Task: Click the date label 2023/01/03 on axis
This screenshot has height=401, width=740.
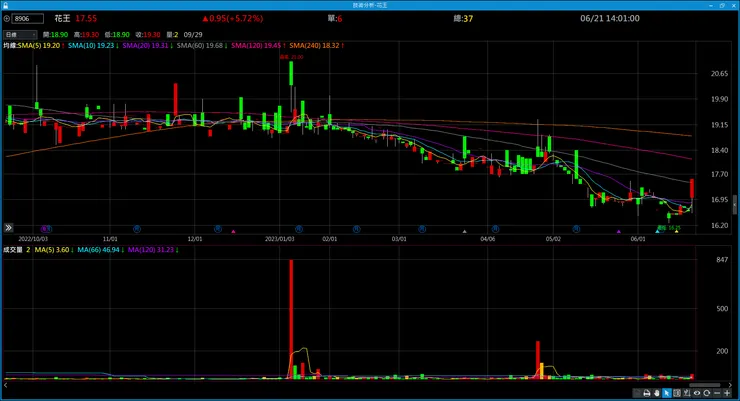Action: point(279,239)
